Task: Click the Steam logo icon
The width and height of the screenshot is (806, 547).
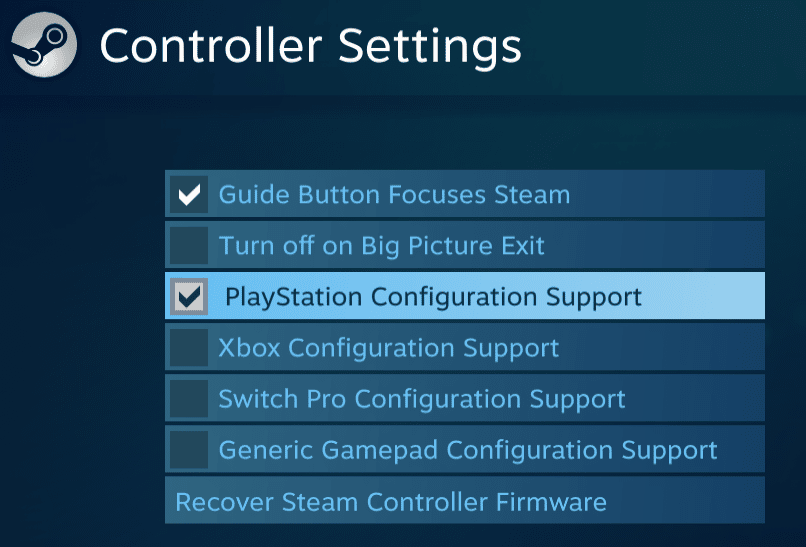Action: click(43, 45)
